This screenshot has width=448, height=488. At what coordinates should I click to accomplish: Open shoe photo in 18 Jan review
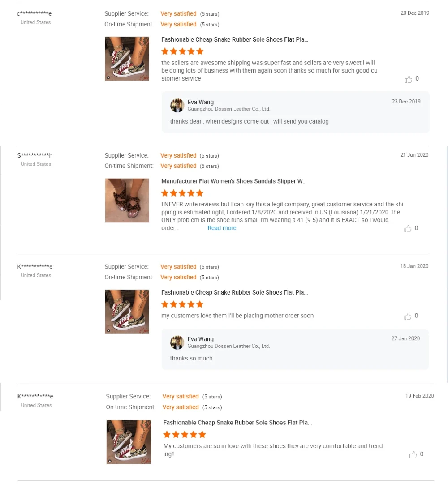coord(127,312)
